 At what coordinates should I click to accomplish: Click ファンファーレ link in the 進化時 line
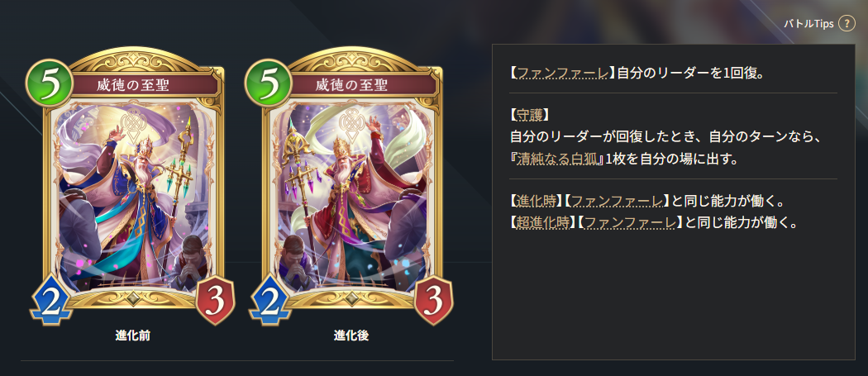617,201
